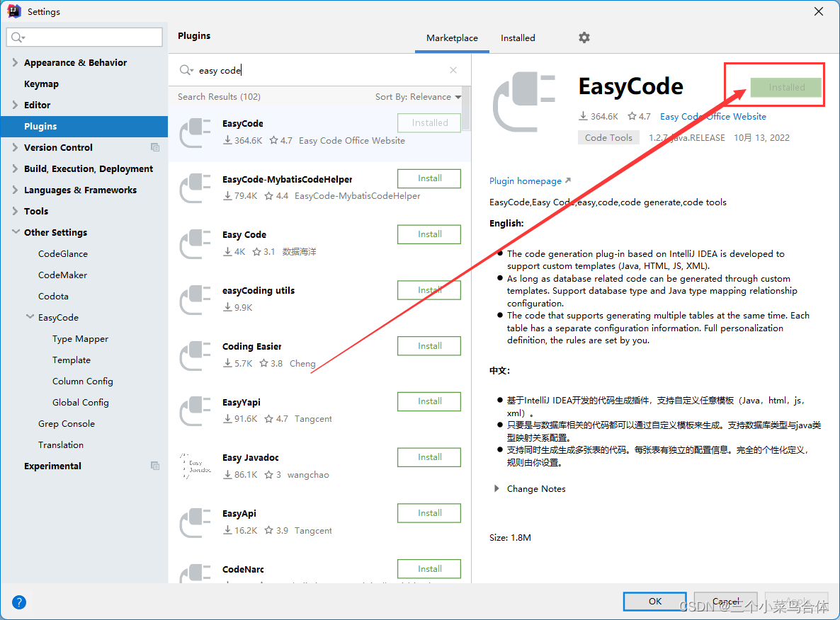Expand the Editor settings node
This screenshot has width=840, height=620.
15,105
